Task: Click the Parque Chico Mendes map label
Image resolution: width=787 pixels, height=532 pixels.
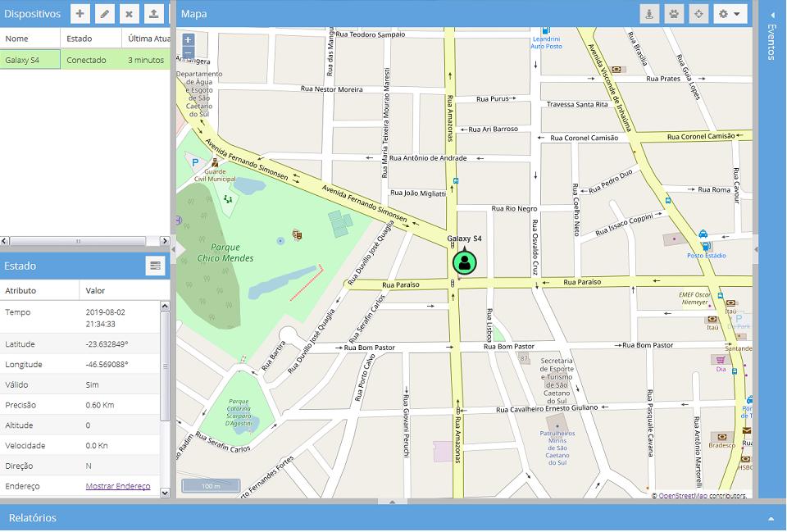Action: [x=225, y=252]
